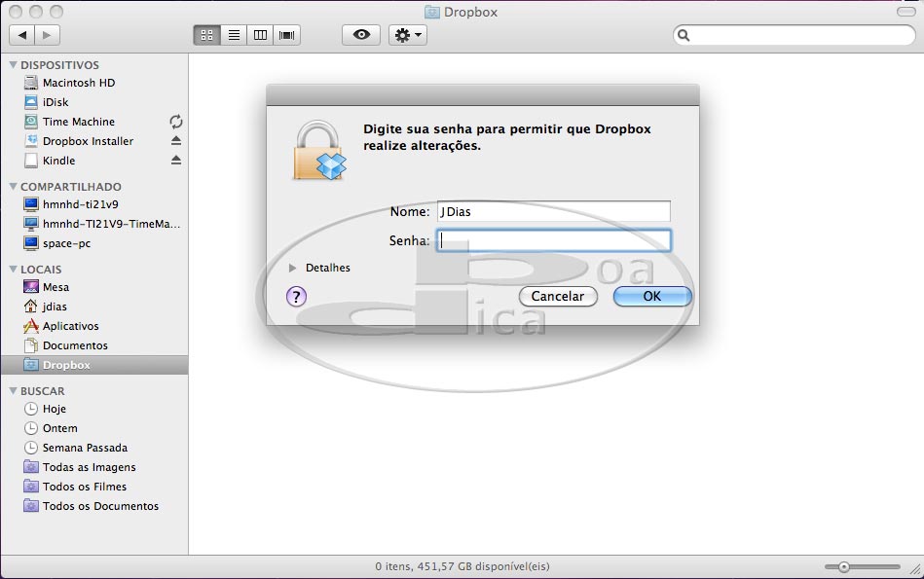Switch to icon view in toolbar
Screen dimensions: 924x579
[206, 35]
